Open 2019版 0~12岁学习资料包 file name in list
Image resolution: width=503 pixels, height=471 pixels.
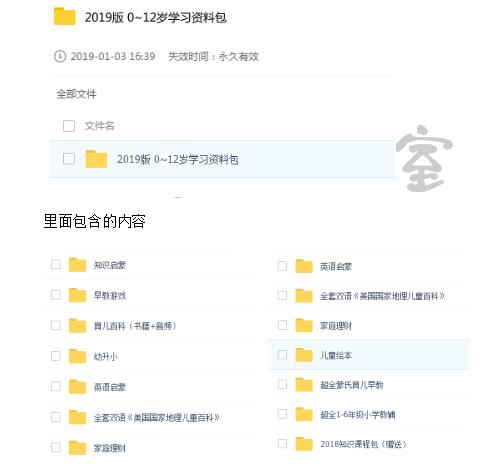[x=178, y=159]
